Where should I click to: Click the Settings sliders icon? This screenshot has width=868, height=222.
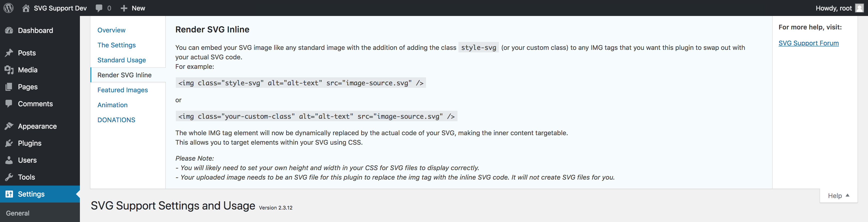click(9, 194)
